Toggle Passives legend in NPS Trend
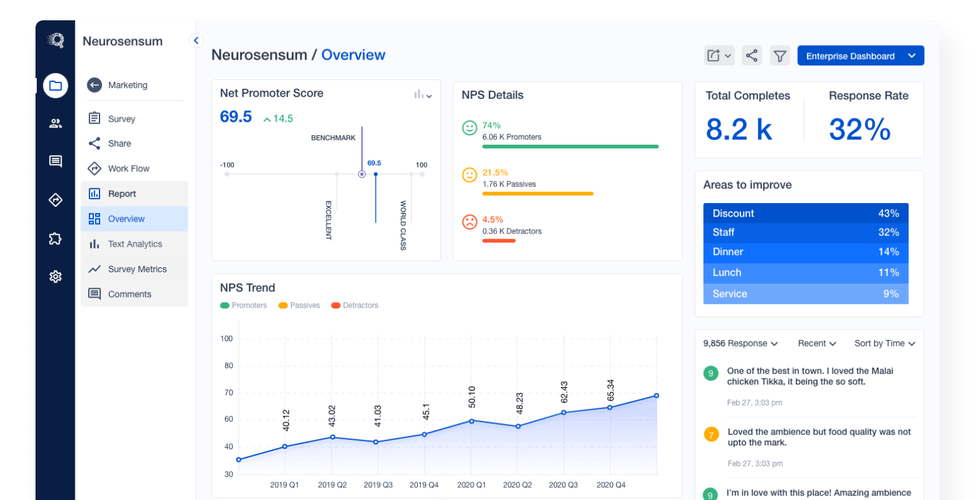 coord(299,305)
